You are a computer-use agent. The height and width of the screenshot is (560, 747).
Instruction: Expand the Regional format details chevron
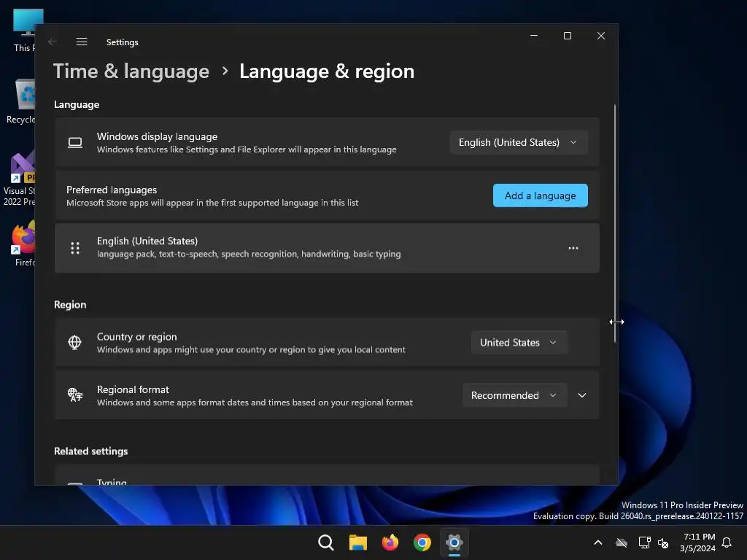pyautogui.click(x=582, y=395)
